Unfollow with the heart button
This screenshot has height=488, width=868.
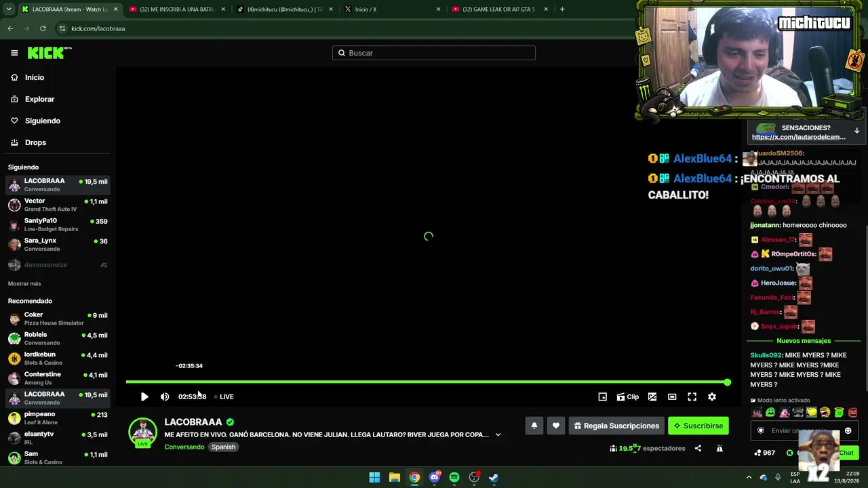[555, 426]
